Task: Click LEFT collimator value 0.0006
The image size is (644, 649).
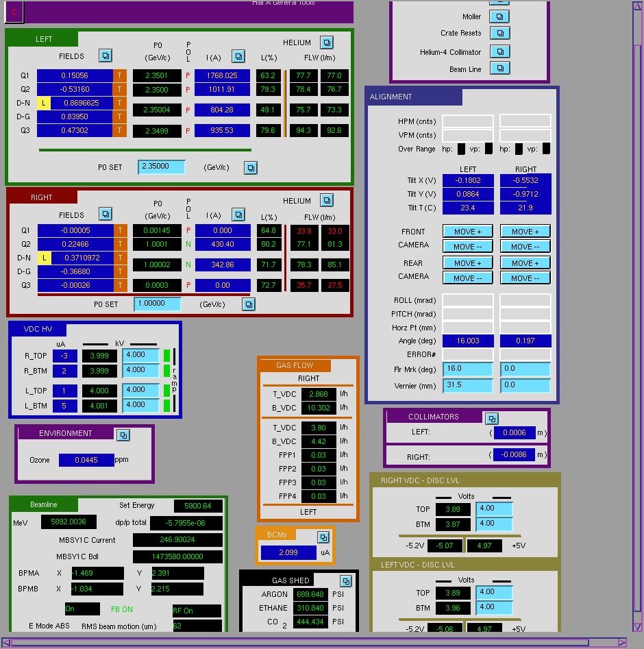Action: [515, 432]
